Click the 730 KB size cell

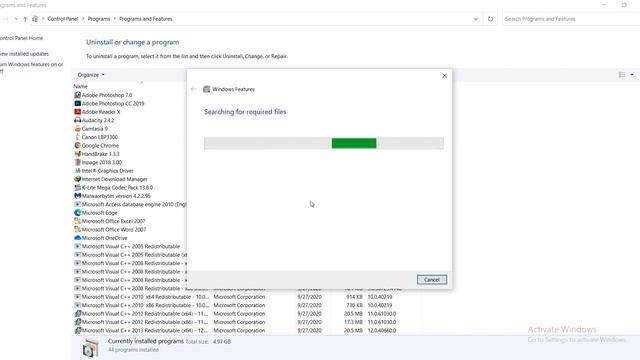[354, 305]
